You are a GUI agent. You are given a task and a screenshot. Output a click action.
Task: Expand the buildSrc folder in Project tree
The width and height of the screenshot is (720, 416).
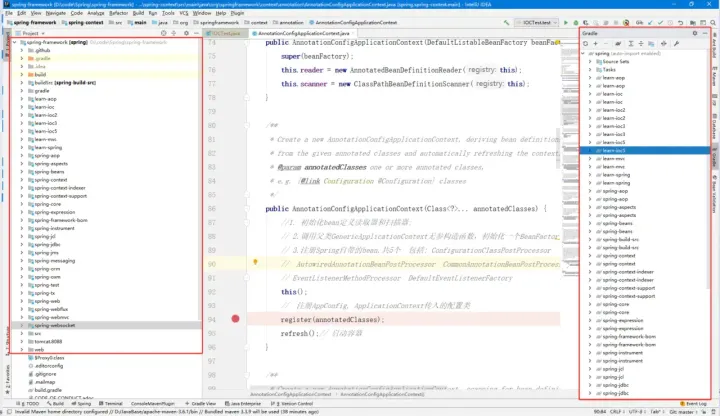point(22,83)
